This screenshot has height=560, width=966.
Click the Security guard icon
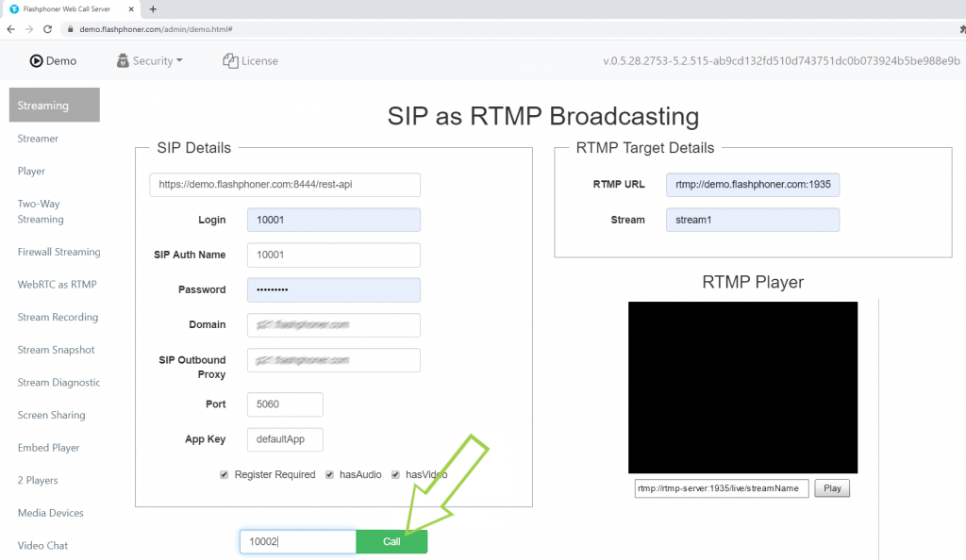[x=123, y=60]
